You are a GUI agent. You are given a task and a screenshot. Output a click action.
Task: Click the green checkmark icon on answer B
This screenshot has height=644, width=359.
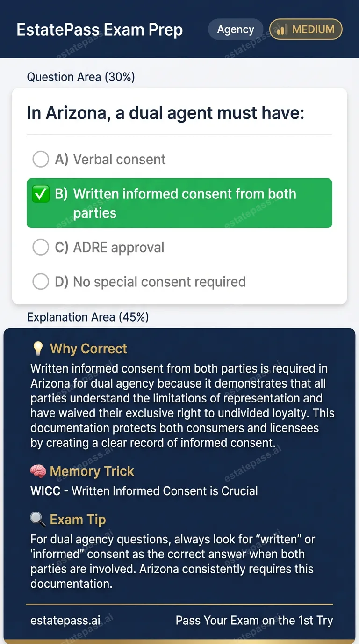[41, 194]
